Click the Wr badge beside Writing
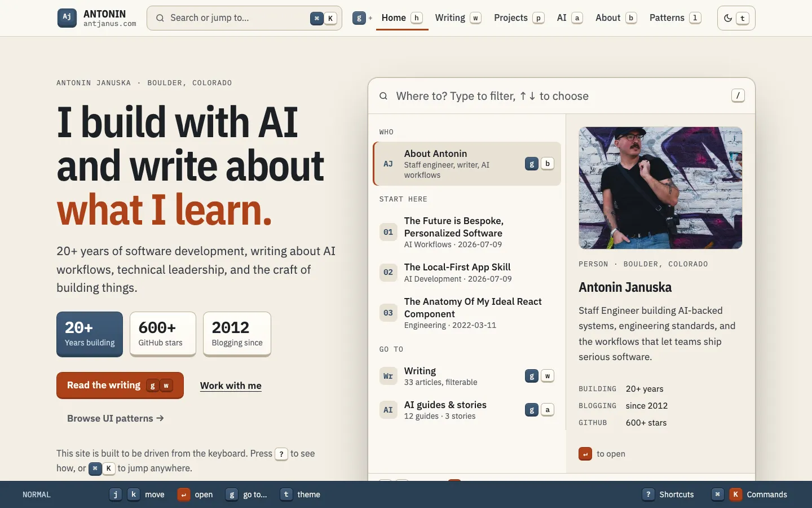This screenshot has width=812, height=508. point(389,376)
